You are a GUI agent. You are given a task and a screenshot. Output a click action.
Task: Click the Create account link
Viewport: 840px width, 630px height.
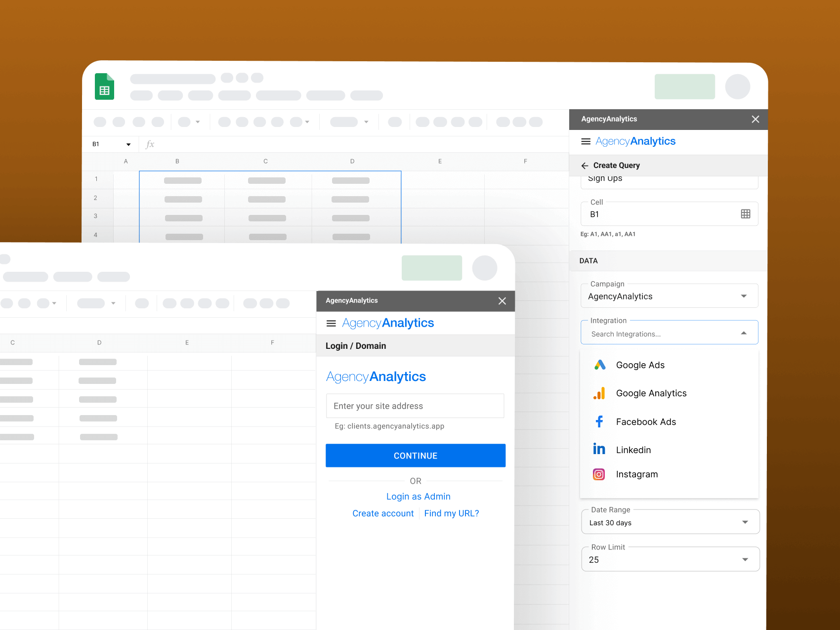tap(383, 513)
